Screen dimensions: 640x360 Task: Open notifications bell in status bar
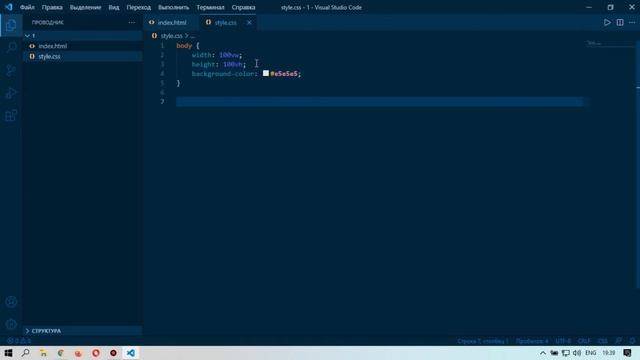[x=632, y=341]
